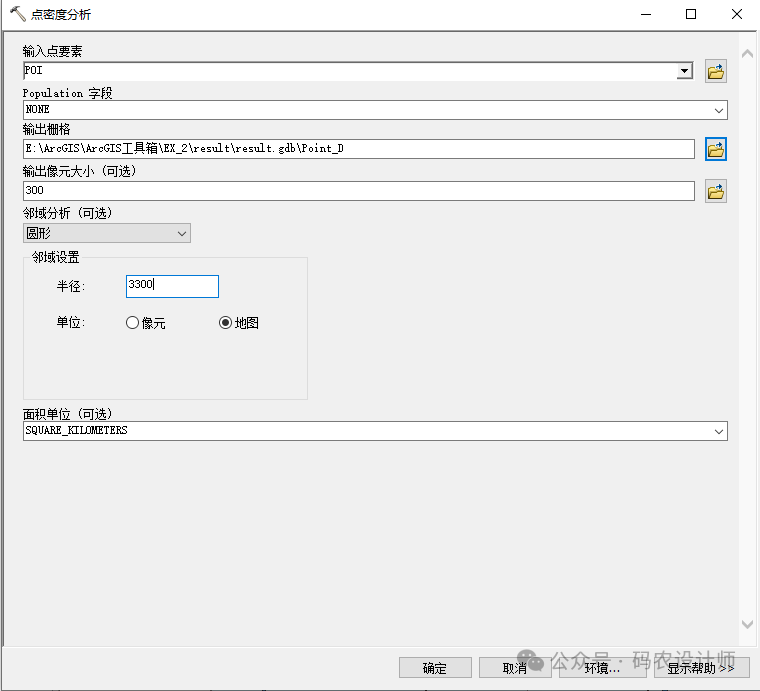Browse for input point features folder icon
This screenshot has height=691, width=760.
tap(715, 71)
